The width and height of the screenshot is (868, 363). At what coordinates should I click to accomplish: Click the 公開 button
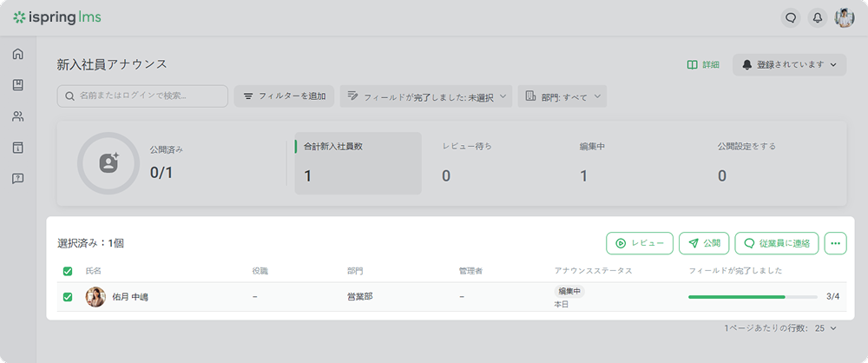click(x=703, y=244)
